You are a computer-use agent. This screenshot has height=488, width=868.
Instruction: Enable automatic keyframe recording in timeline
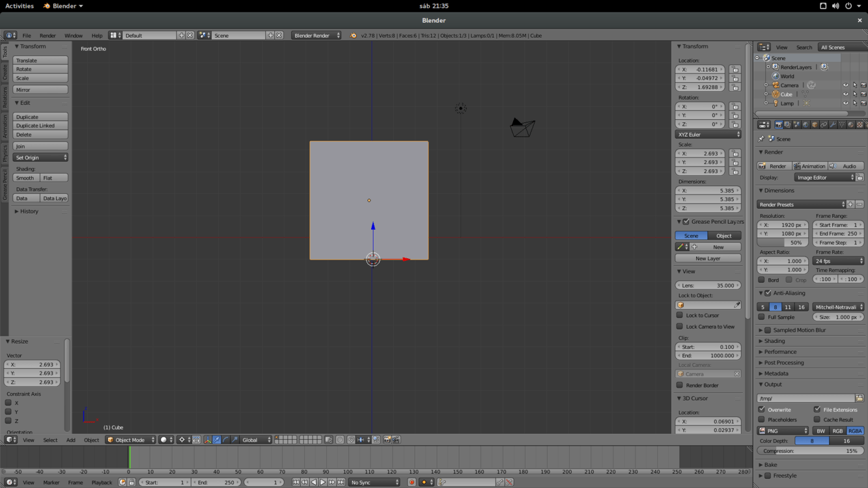click(x=412, y=482)
